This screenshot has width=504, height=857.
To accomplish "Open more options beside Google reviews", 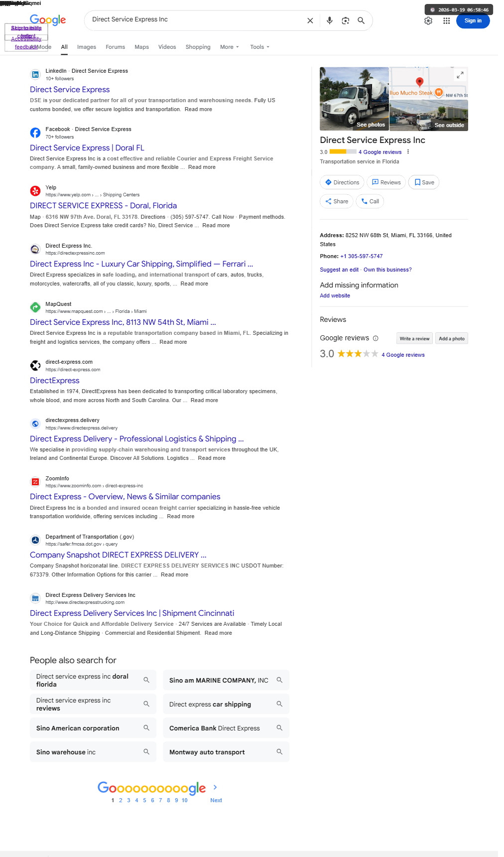I will [408, 152].
